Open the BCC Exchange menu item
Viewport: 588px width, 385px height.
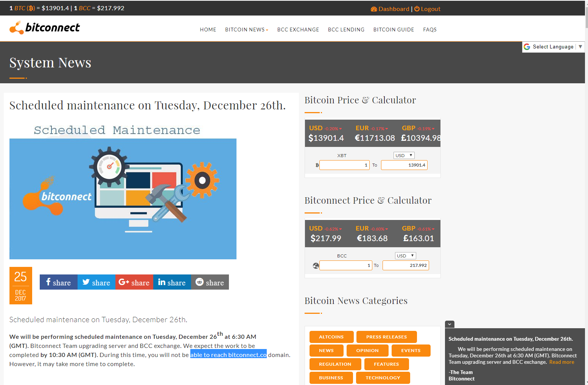click(298, 30)
